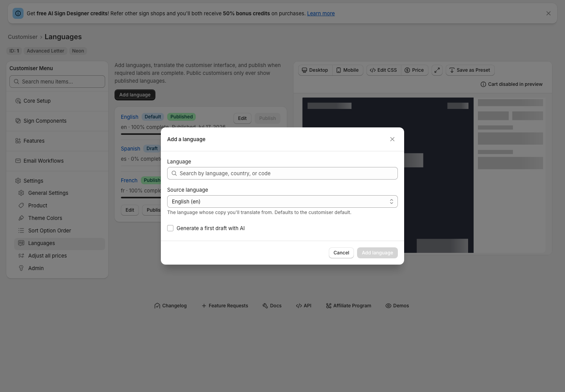Image resolution: width=565 pixels, height=392 pixels.
Task: Click the Features grid icon
Action: (18, 141)
